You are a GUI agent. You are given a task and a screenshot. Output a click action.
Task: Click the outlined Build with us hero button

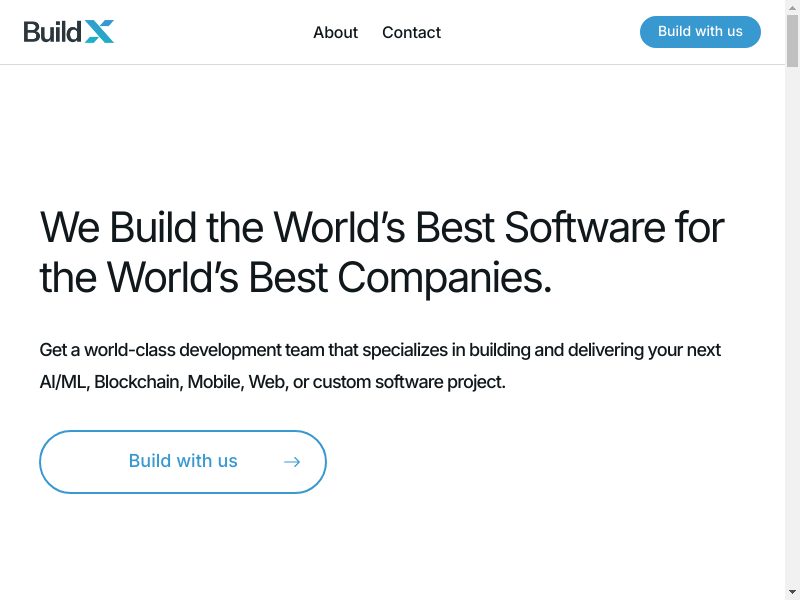tap(183, 462)
